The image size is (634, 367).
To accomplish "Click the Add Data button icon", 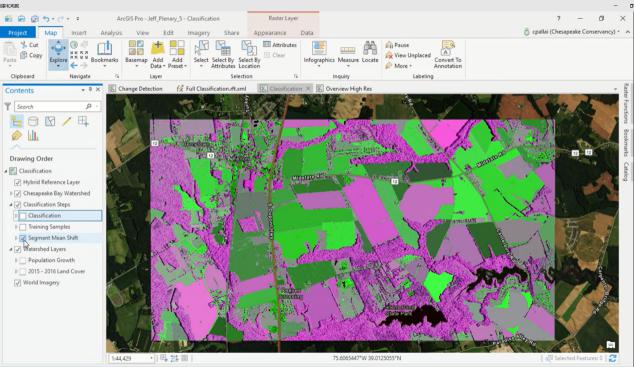I will click(157, 48).
